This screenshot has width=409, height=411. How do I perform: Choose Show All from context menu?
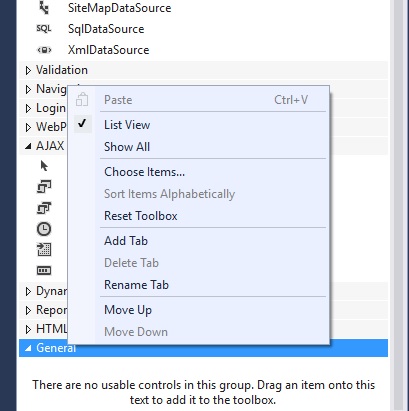(127, 147)
